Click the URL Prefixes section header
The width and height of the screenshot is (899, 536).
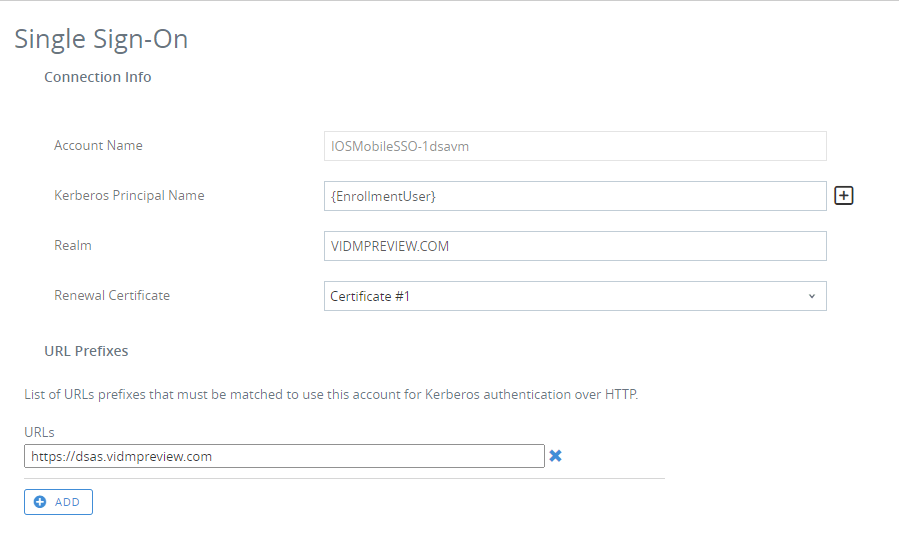point(86,351)
